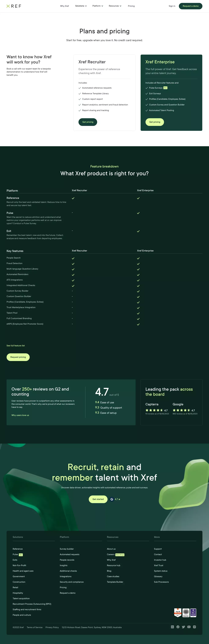Click the Request pricing button
Image resolution: width=209 pixels, height=644 pixels.
18,357
